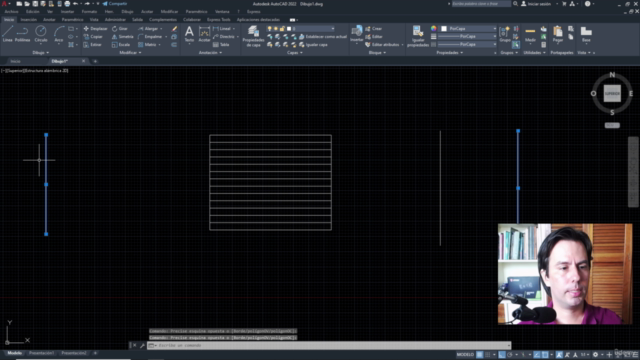Click the Medir utility tool

click(530, 34)
